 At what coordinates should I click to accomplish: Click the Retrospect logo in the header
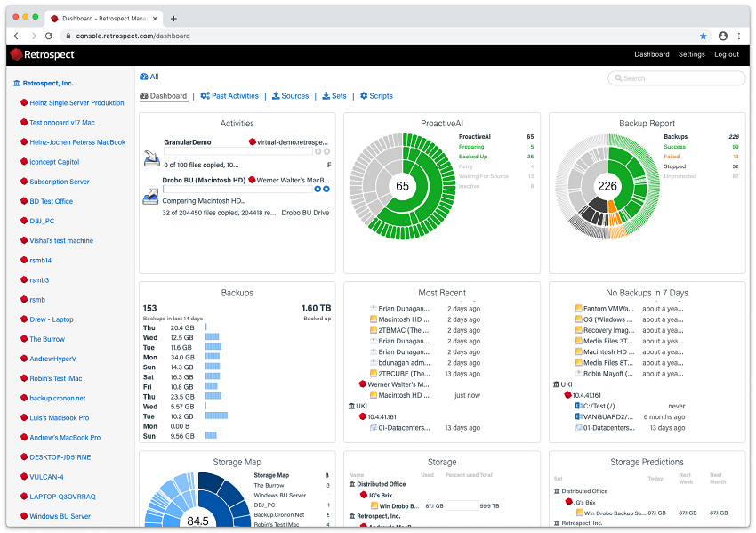click(42, 54)
